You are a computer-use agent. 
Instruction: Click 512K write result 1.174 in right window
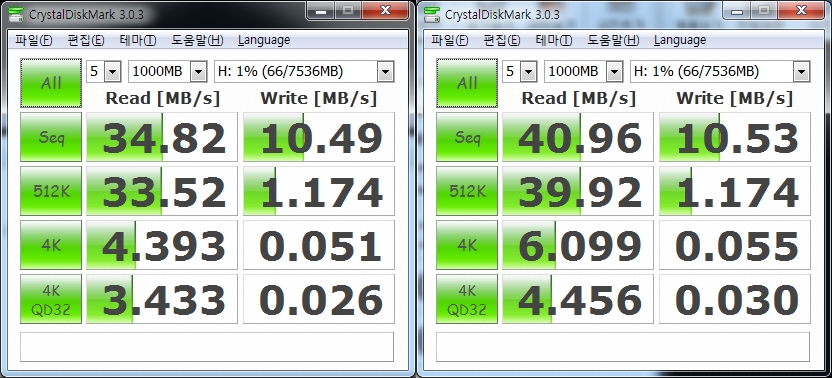pyautogui.click(x=735, y=191)
